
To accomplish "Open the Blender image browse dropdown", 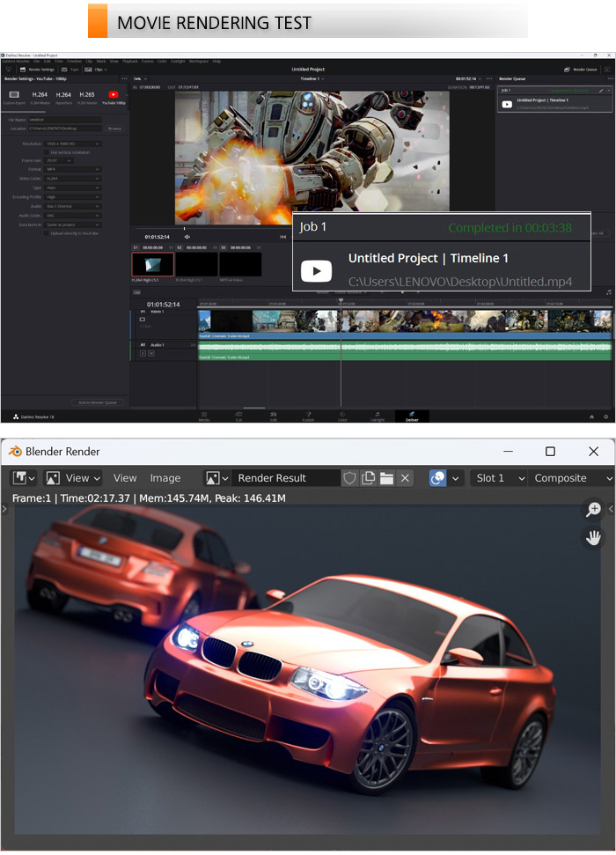I will (x=216, y=478).
